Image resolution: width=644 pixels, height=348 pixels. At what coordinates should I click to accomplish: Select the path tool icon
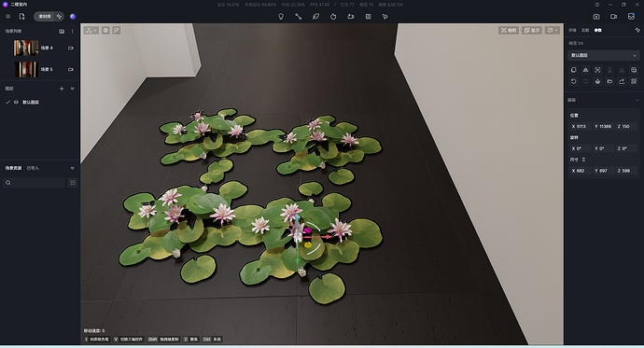tap(298, 17)
